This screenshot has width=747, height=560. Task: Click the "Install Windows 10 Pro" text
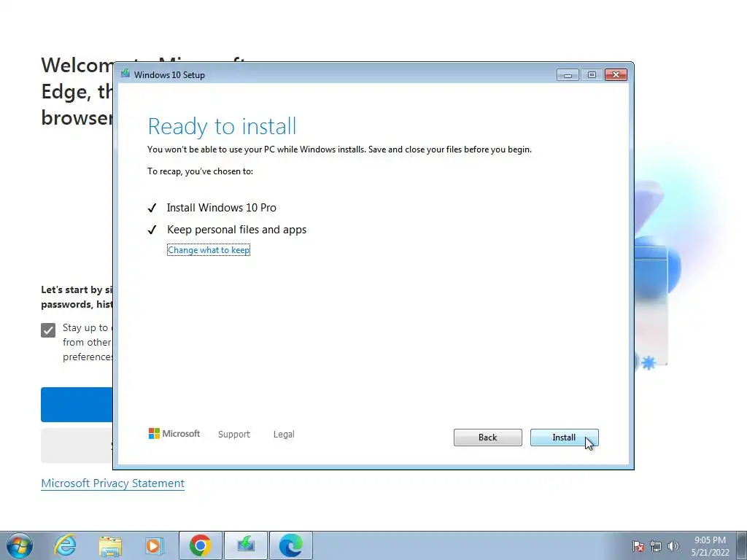[x=222, y=208]
